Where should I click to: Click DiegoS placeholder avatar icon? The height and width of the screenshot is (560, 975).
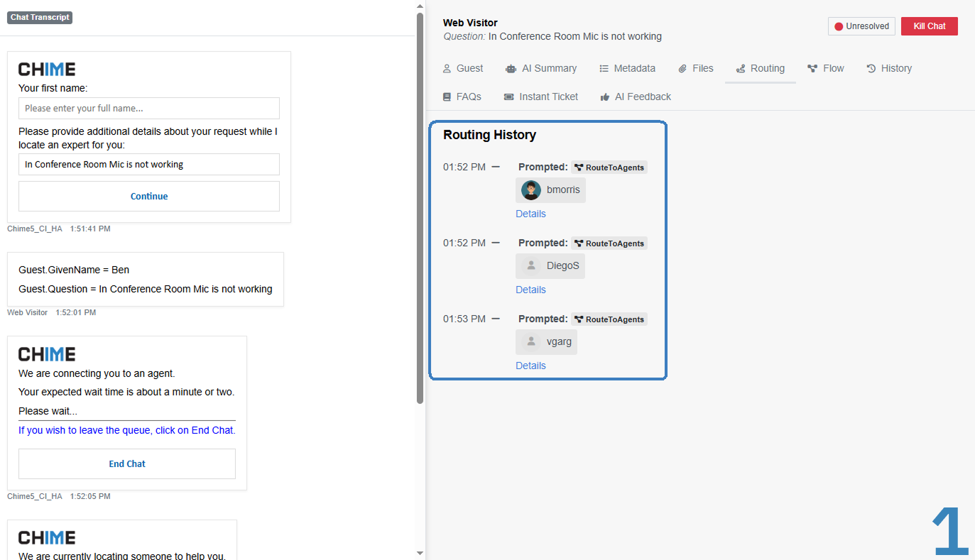(531, 266)
